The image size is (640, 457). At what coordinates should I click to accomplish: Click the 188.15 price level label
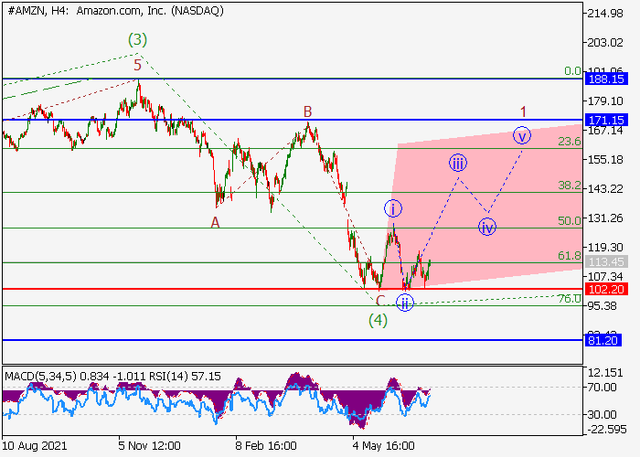point(606,79)
